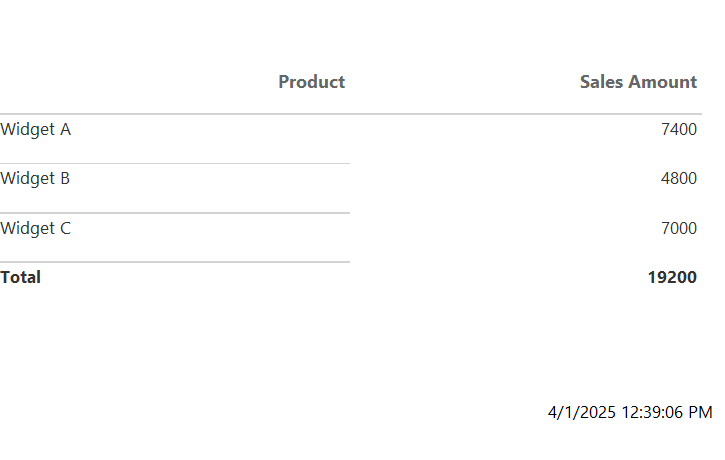Click the 19200 total value

pyautogui.click(x=672, y=277)
